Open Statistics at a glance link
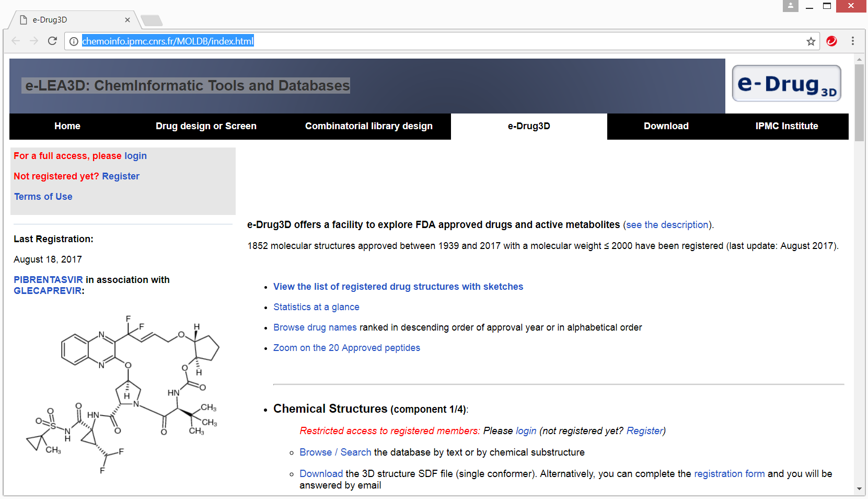The height and width of the screenshot is (499, 868). [x=316, y=307]
